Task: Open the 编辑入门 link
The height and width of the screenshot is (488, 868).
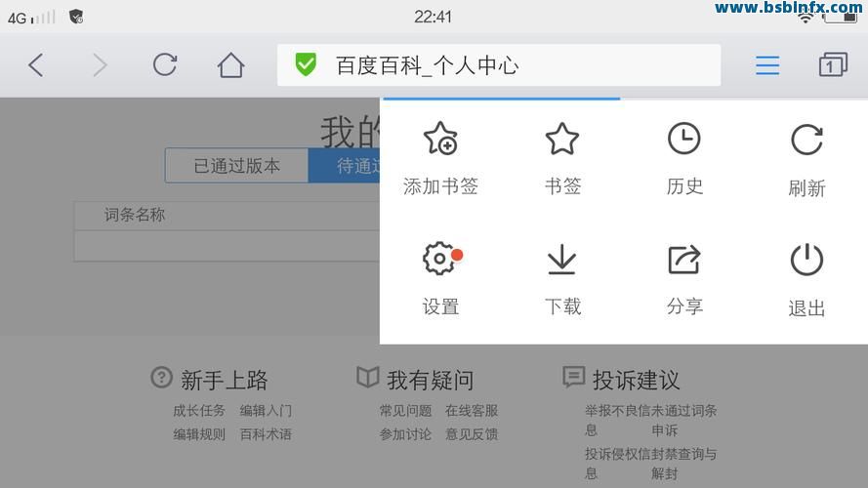Action: point(266,411)
